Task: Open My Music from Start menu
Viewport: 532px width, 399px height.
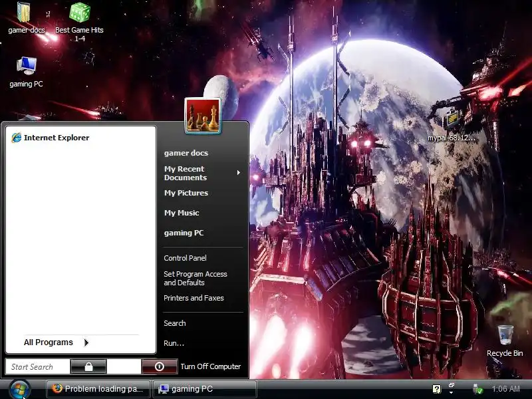Action: pyautogui.click(x=182, y=213)
